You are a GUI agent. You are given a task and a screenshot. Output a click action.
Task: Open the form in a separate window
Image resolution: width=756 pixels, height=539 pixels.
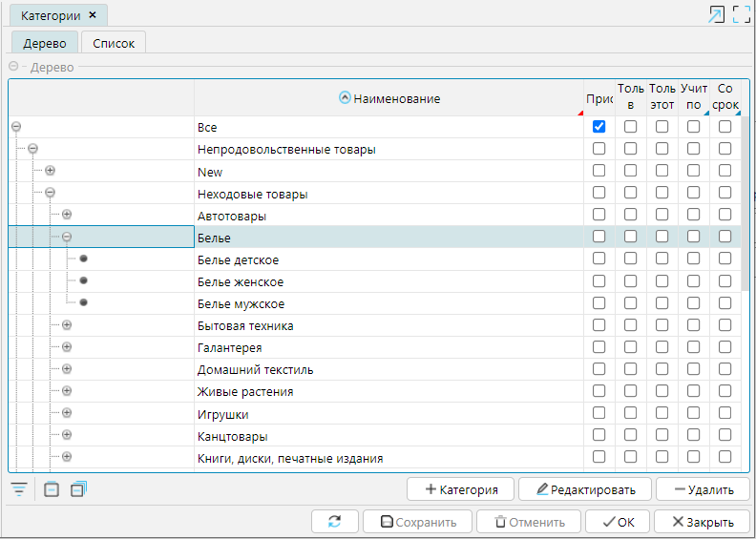715,14
